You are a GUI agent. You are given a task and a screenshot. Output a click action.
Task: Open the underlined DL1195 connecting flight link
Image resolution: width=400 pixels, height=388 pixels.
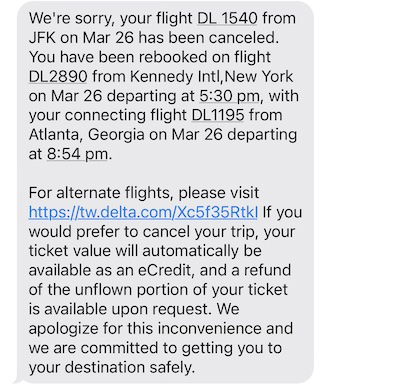218,115
